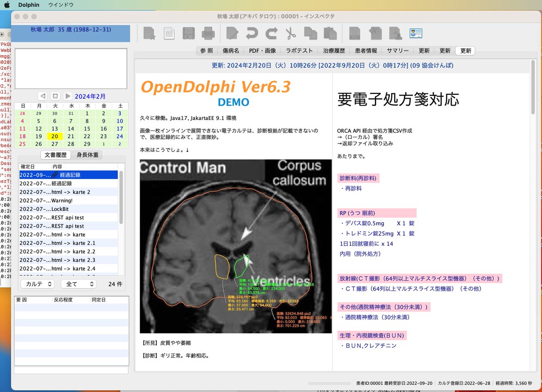
Task: Click the paste clipboard icon
Action: 330,33
